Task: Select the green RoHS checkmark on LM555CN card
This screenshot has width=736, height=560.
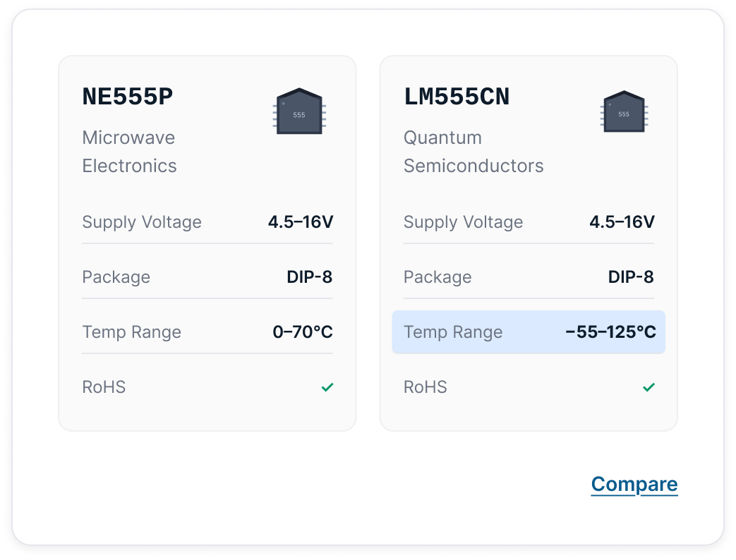Action: point(648,387)
